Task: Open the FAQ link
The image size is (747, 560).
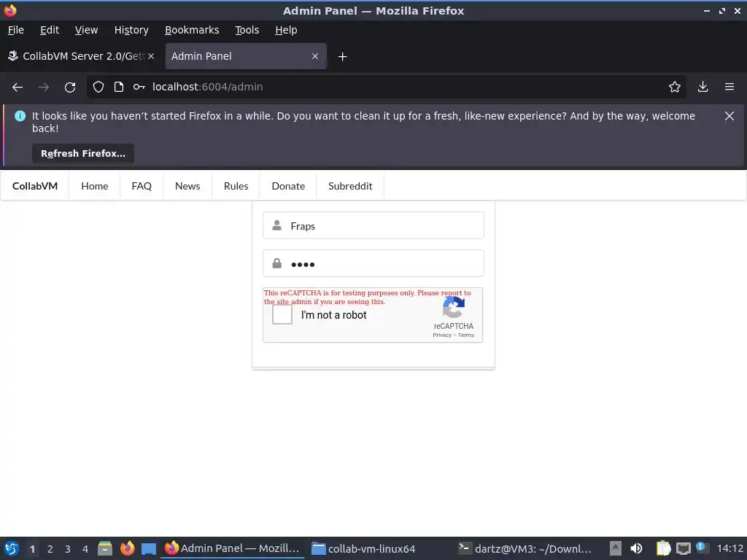Action: pos(142,186)
